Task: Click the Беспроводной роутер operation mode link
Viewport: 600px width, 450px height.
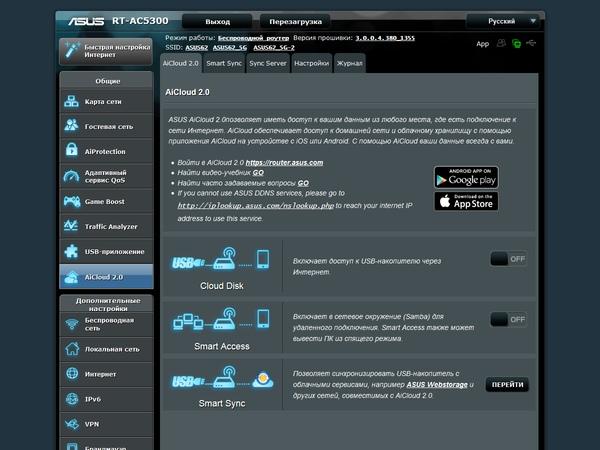Action: pyautogui.click(x=253, y=38)
